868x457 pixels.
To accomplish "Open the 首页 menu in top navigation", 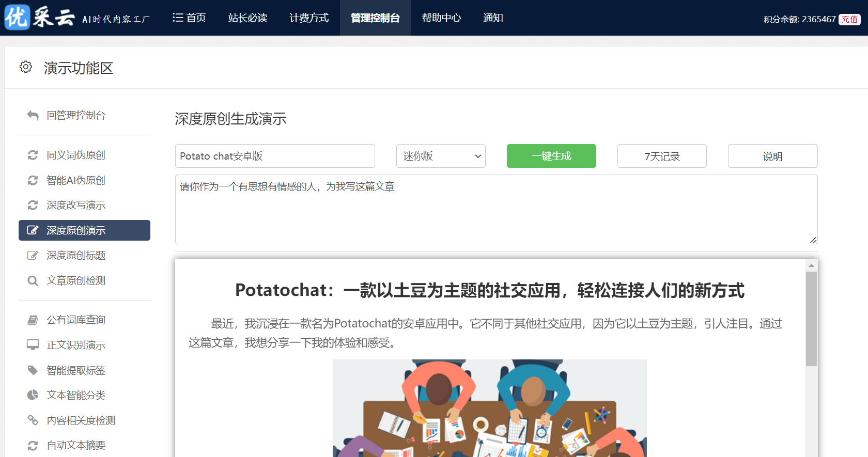I will pyautogui.click(x=189, y=18).
